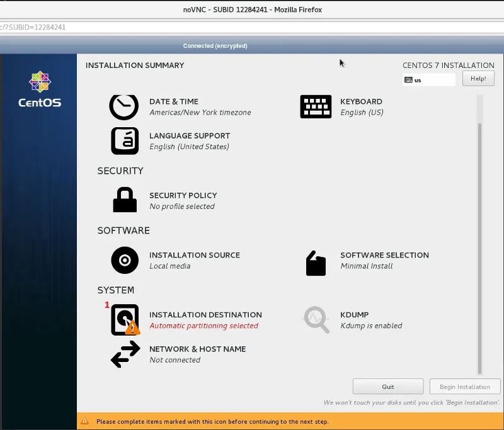Select the Security Policy padlock icon
Screen dimensions: 504x430
click(x=125, y=200)
